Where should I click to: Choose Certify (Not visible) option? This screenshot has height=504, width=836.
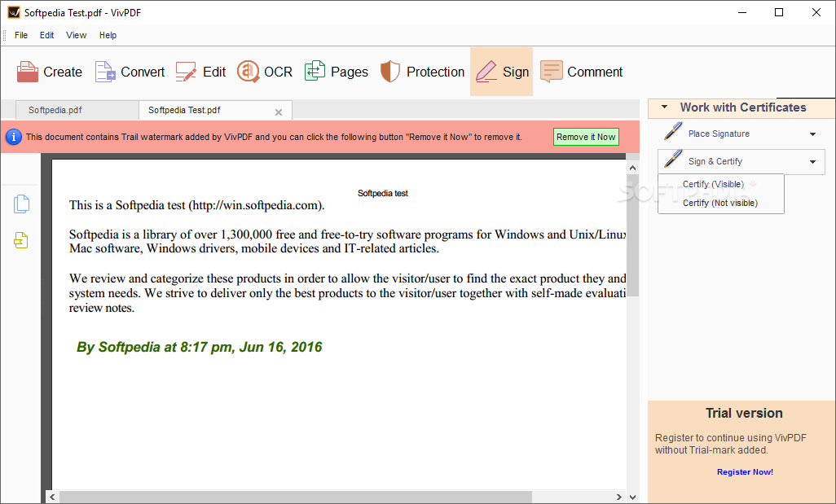pyautogui.click(x=721, y=203)
